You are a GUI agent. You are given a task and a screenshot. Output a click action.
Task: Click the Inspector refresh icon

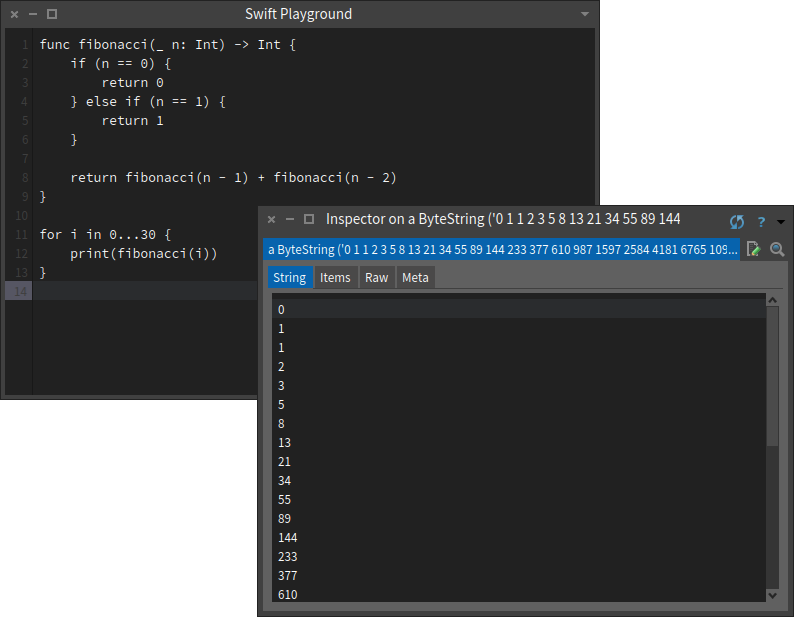coord(737,221)
